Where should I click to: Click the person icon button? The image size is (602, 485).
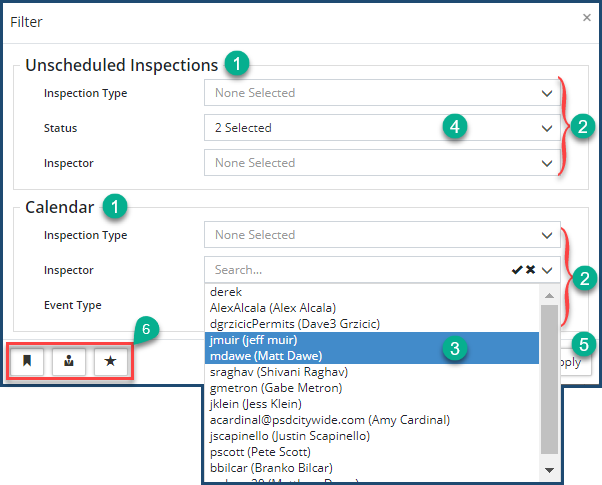click(68, 362)
